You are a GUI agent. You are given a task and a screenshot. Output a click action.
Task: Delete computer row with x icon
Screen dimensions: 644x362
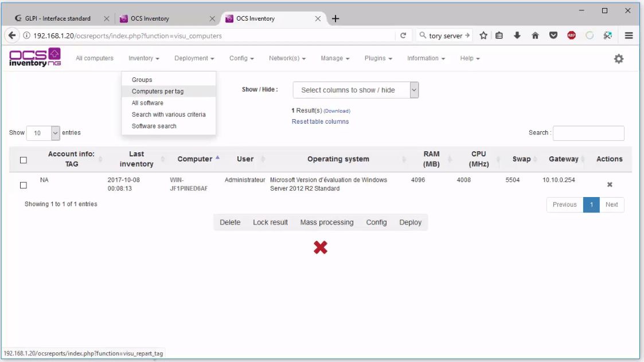[610, 184]
